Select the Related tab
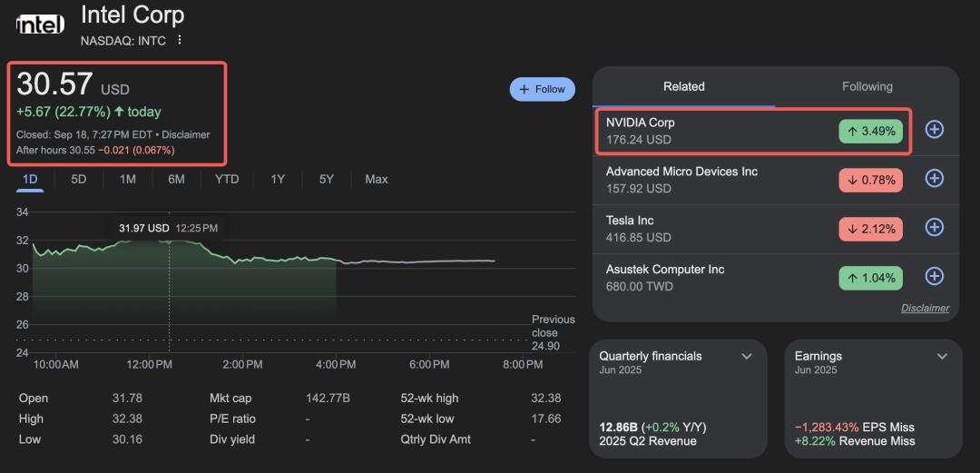 [x=683, y=87]
